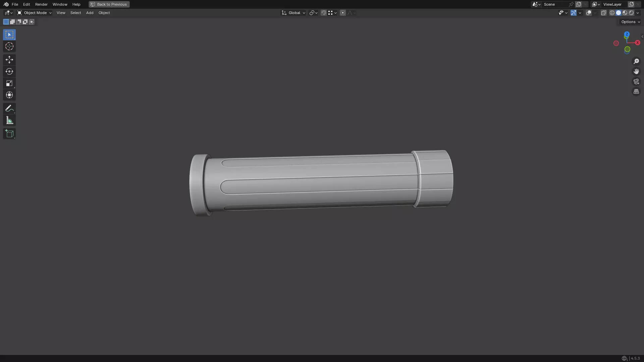The width and height of the screenshot is (644, 362).
Task: Toggle proportional editing
Action: click(342, 13)
